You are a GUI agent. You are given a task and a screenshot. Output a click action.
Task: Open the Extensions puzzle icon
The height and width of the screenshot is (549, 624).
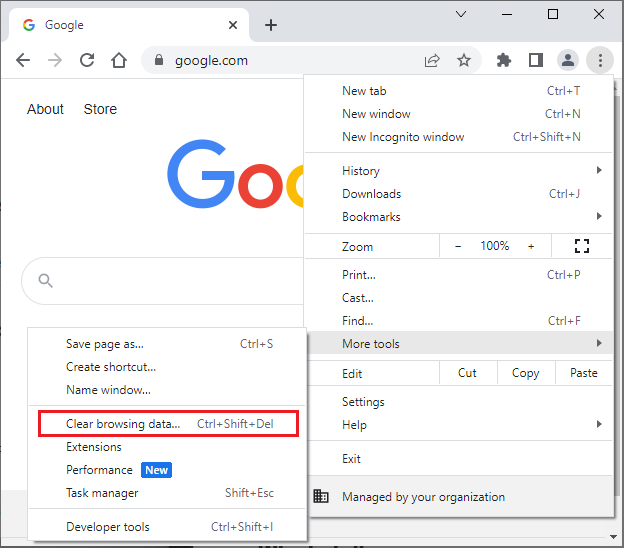click(504, 60)
